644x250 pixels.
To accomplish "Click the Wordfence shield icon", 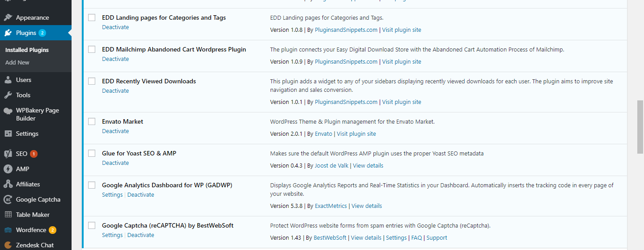I will 8,230.
